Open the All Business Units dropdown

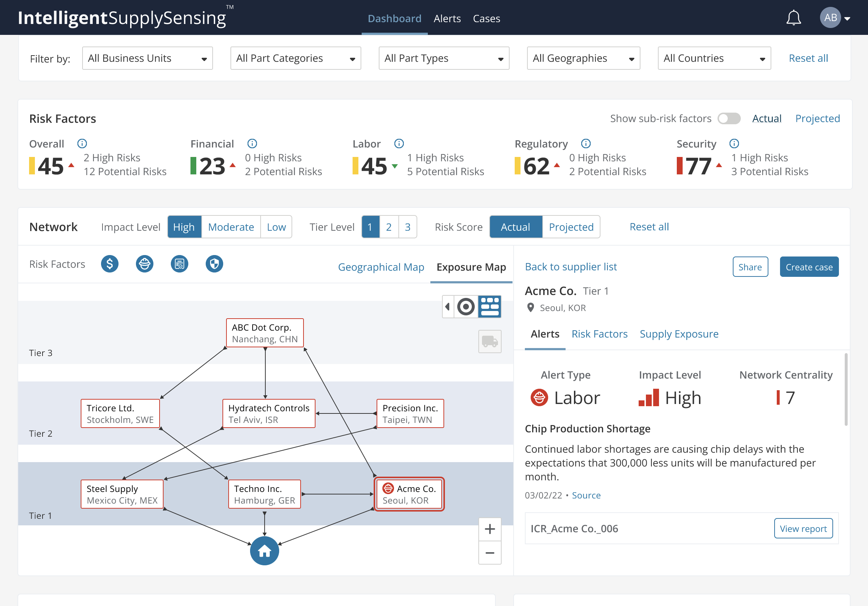tap(146, 58)
